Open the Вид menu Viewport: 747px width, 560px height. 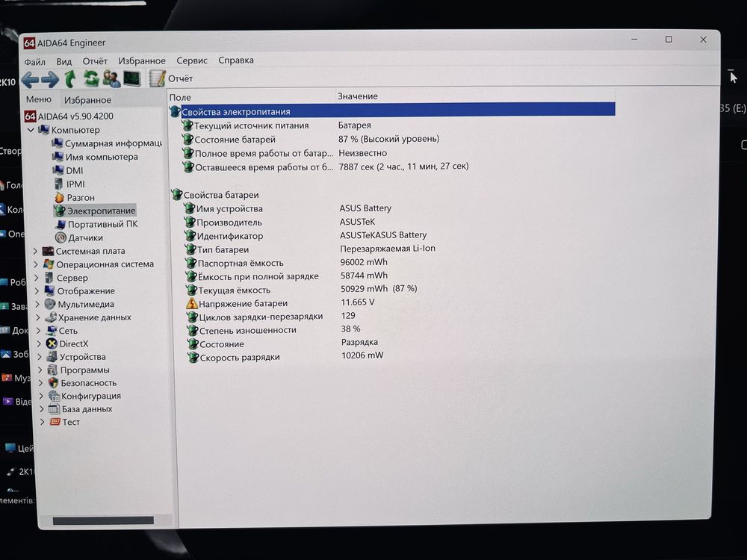[x=63, y=61]
